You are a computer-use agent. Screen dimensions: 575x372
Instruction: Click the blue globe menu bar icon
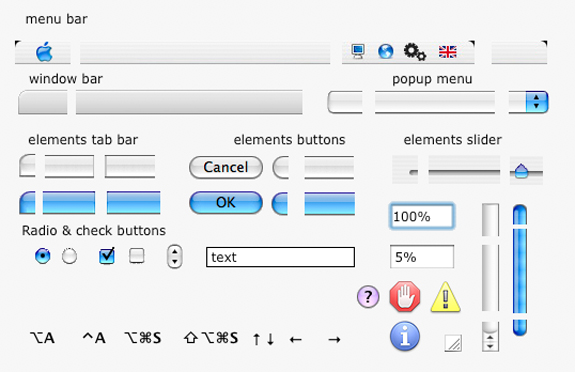[x=386, y=52]
